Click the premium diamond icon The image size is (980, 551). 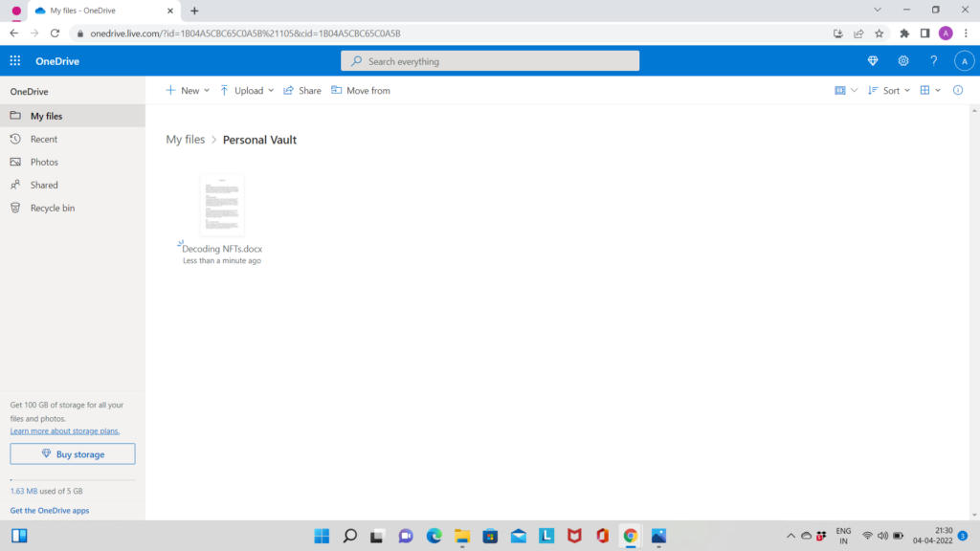(x=872, y=60)
